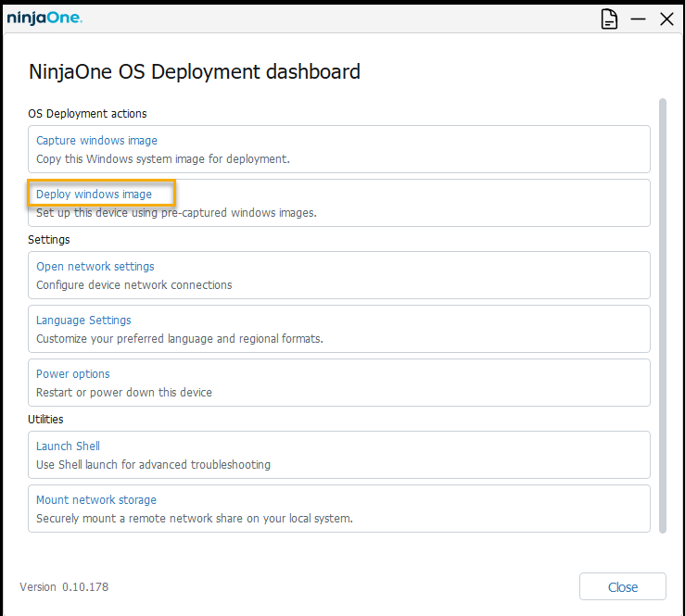Screen dimensions: 685x616
Task: Click the 'Configure device network connections' text
Action: tap(134, 285)
